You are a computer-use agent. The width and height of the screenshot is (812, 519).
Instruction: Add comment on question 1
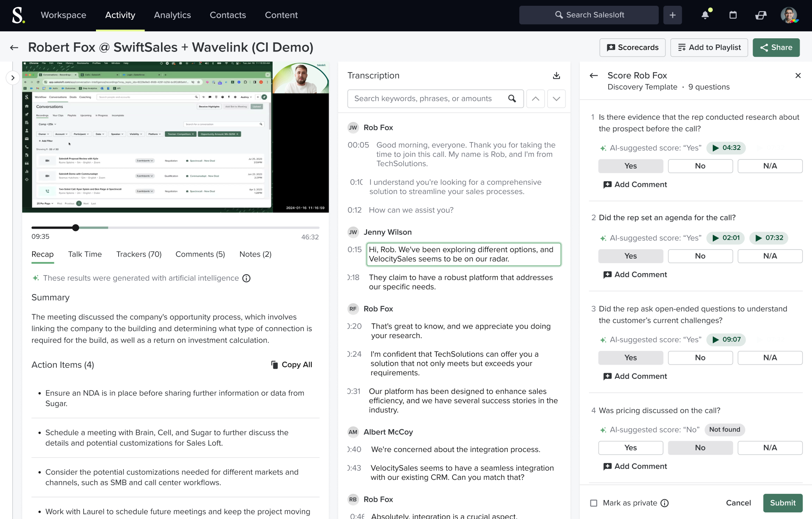pyautogui.click(x=635, y=185)
